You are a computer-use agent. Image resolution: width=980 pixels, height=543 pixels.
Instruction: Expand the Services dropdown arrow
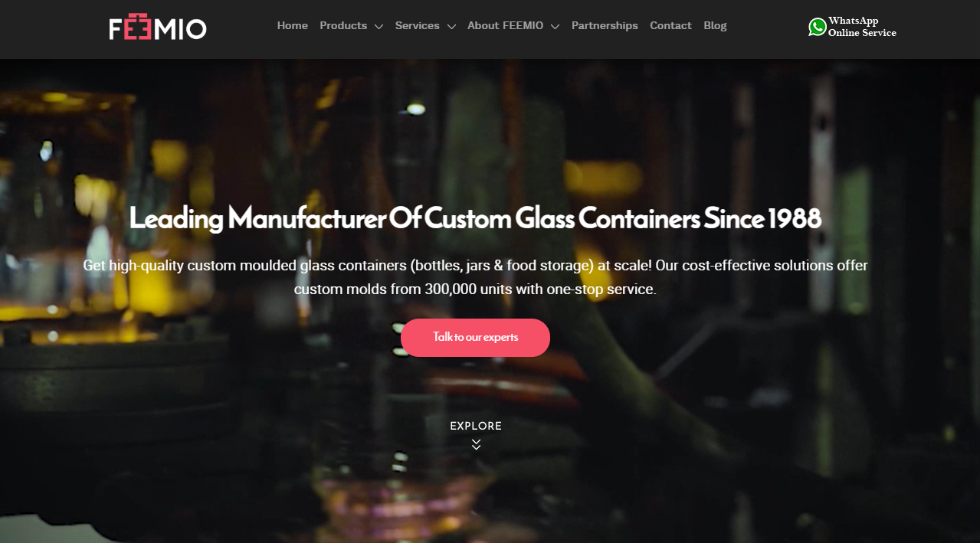(451, 27)
